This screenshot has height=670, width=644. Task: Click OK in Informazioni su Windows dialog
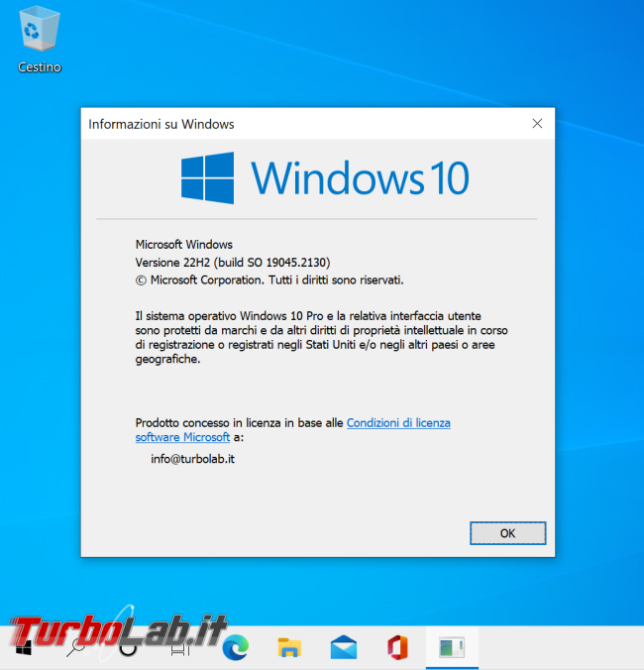pos(507,533)
